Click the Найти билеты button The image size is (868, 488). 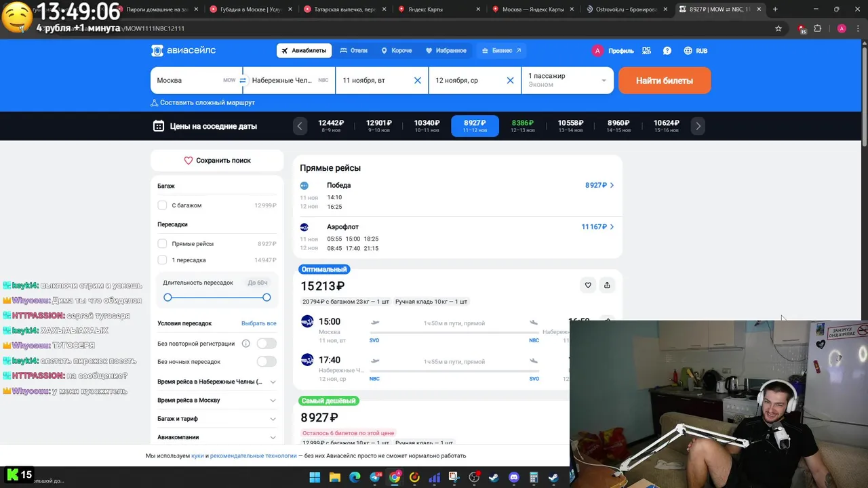coord(665,80)
